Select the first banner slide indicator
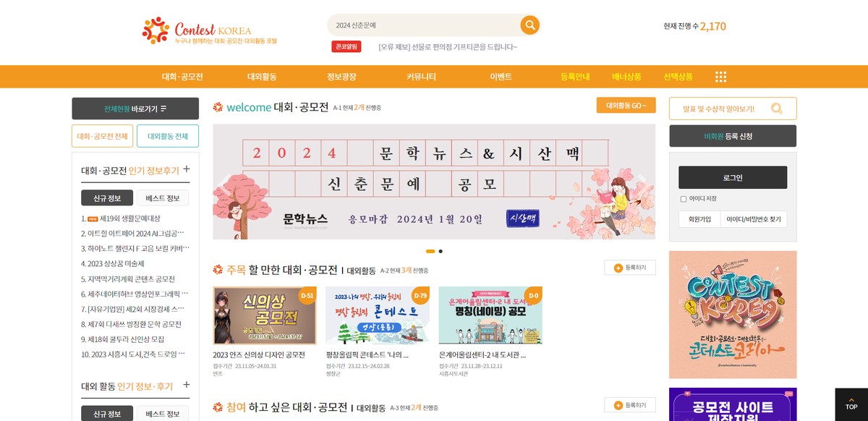The width and height of the screenshot is (868, 421). tap(430, 251)
